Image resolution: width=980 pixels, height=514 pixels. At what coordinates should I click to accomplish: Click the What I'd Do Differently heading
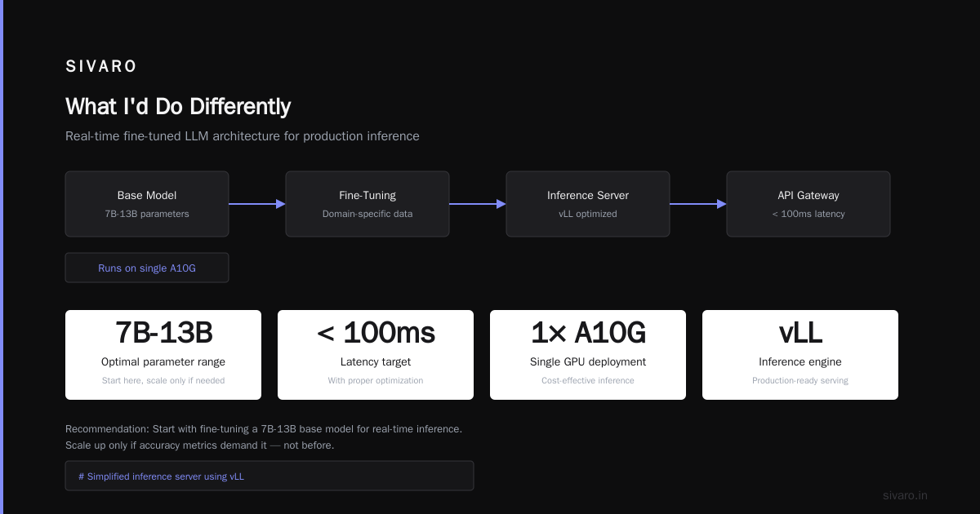pyautogui.click(x=178, y=106)
